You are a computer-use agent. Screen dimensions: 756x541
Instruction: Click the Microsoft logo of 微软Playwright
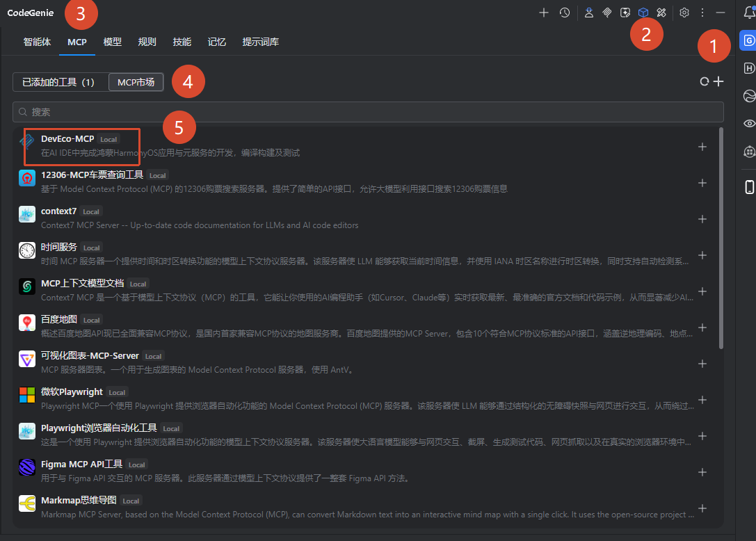[x=27, y=395]
